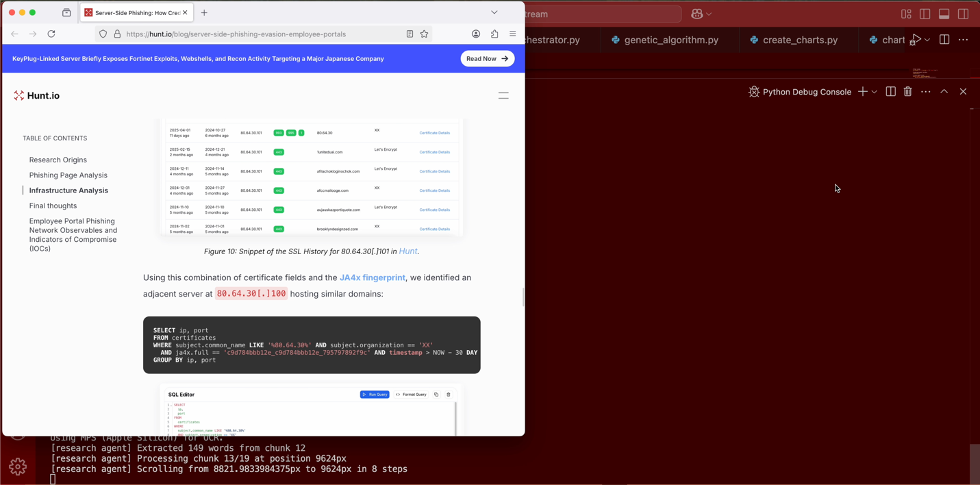Open the tracking protection shield icon
This screenshot has width=980, height=485.
(103, 34)
